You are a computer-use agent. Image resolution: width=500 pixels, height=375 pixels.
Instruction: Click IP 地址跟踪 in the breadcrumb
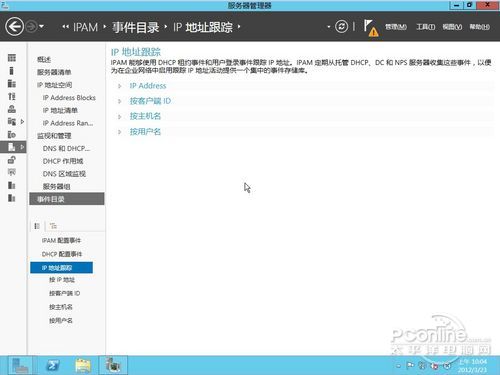(x=203, y=27)
